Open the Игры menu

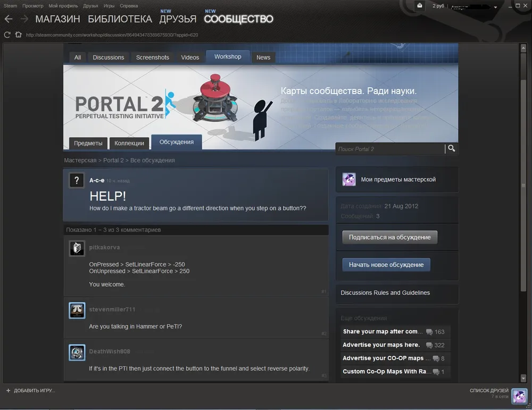click(x=109, y=6)
